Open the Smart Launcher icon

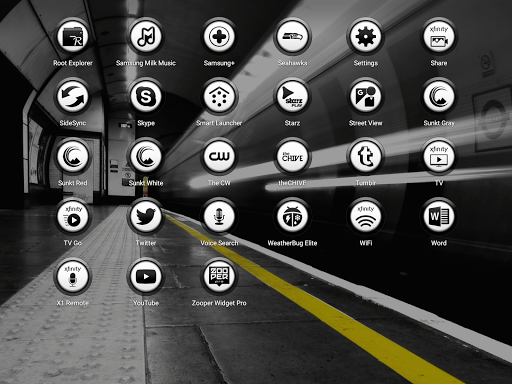[x=219, y=97]
